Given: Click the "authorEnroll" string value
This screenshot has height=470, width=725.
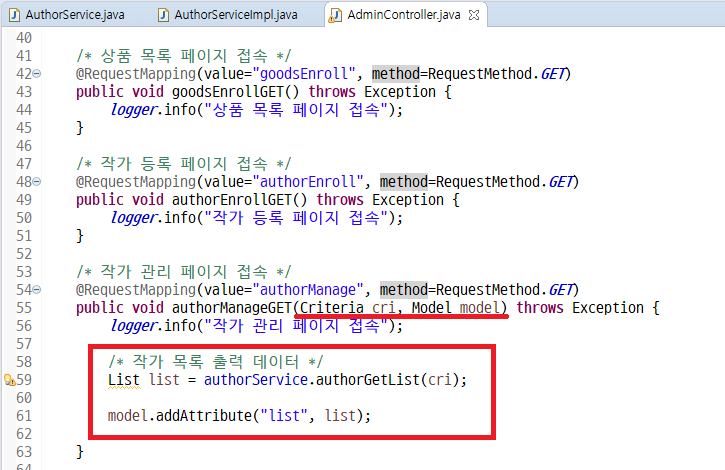Looking at the screenshot, I should (x=307, y=182).
